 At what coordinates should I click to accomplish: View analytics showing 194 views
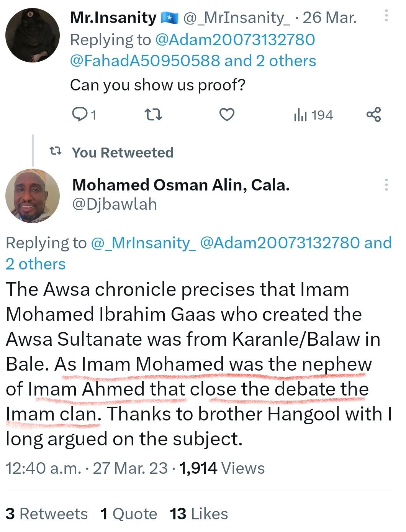[313, 115]
